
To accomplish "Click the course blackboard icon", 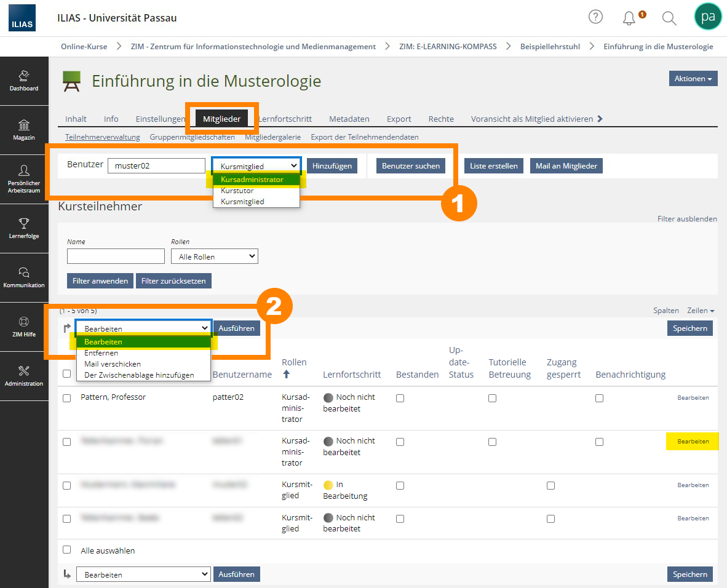I will point(71,81).
